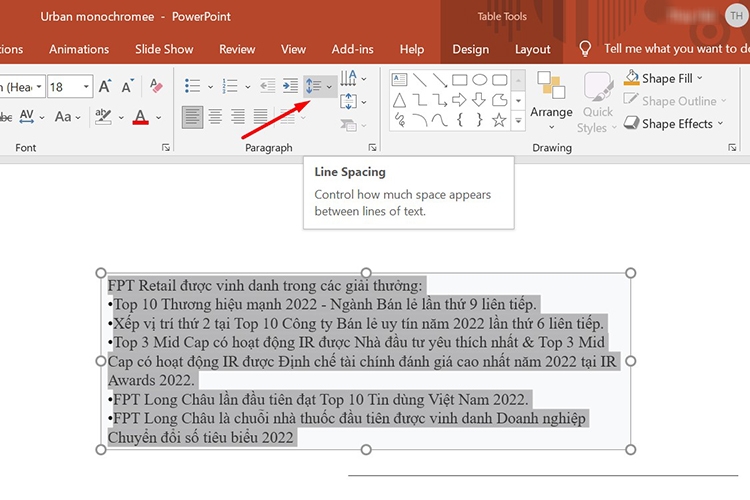This screenshot has height=500, width=750.
Task: Select the Left Brace shape
Action: tap(460, 120)
